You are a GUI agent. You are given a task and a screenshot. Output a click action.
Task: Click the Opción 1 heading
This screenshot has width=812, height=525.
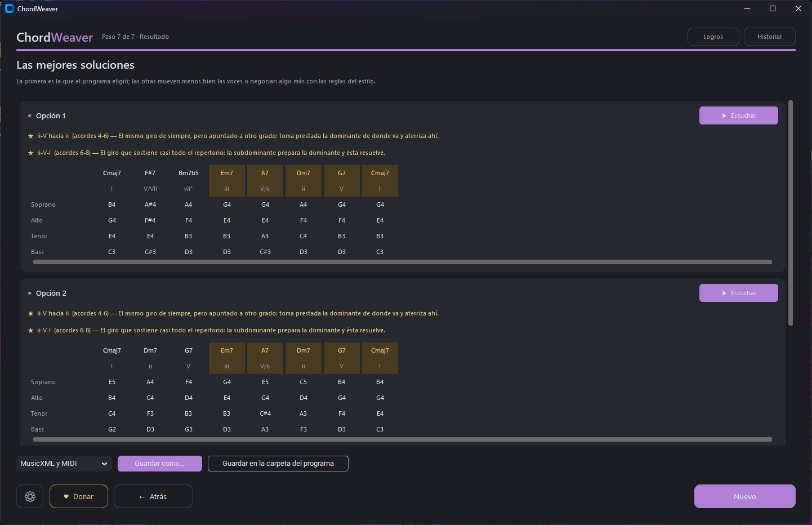51,115
